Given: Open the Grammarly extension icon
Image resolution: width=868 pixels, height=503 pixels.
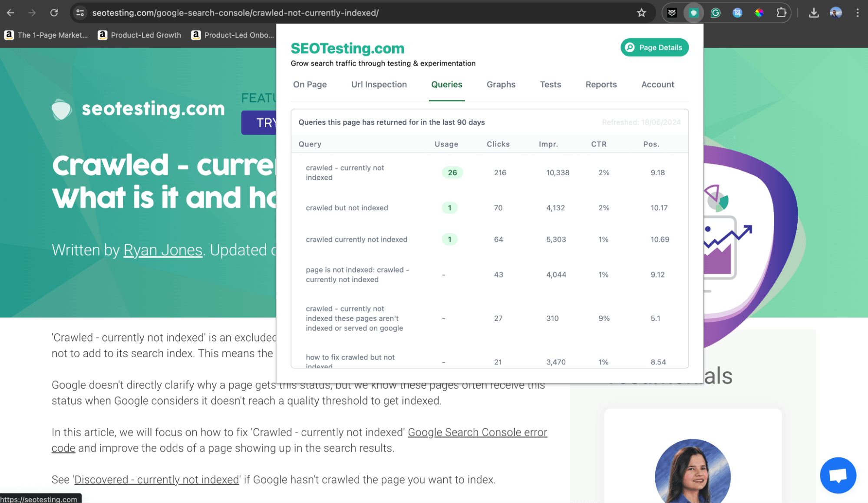Looking at the screenshot, I should point(715,13).
